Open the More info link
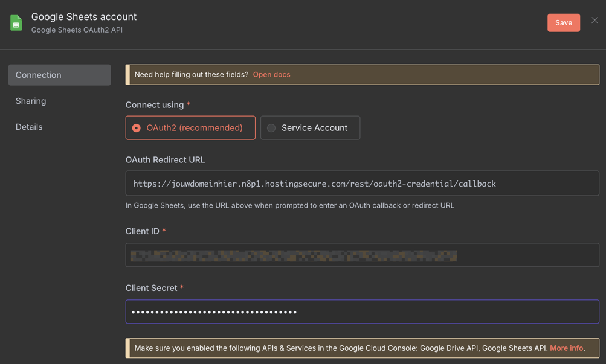This screenshot has height=364, width=606. 566,348
